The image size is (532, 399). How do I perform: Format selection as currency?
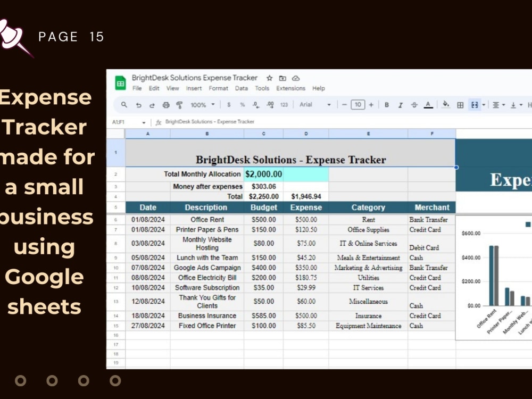pyautogui.click(x=229, y=105)
